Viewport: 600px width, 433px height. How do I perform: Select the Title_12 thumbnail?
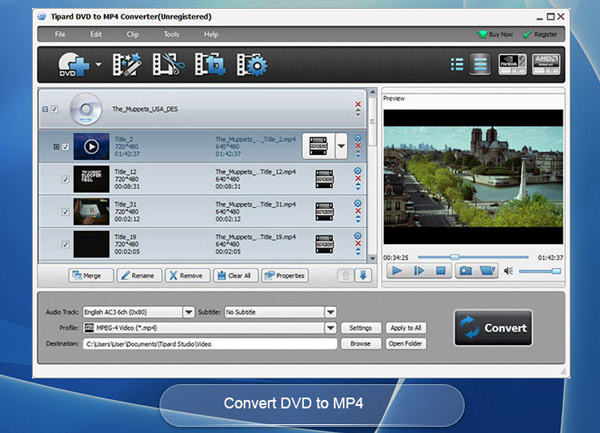(x=91, y=179)
